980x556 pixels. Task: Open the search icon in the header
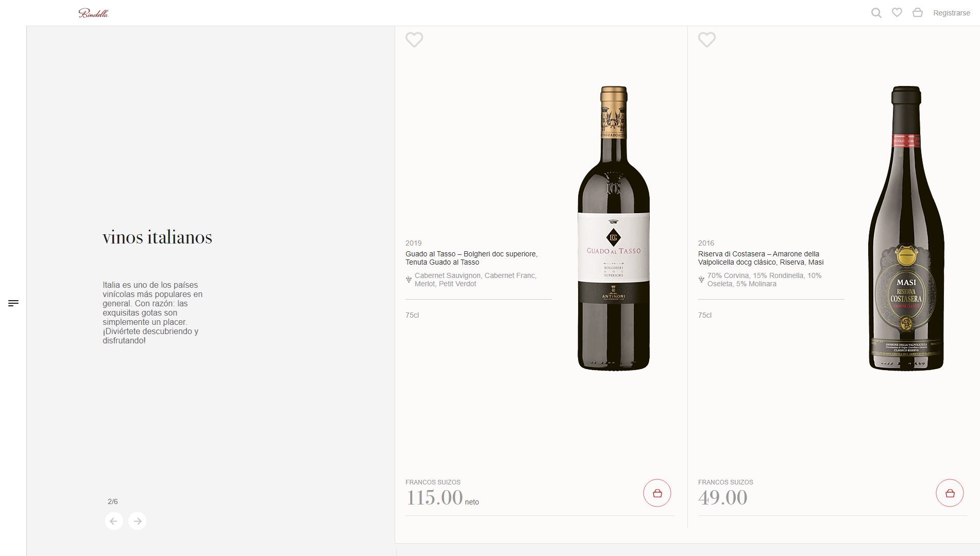(x=876, y=12)
